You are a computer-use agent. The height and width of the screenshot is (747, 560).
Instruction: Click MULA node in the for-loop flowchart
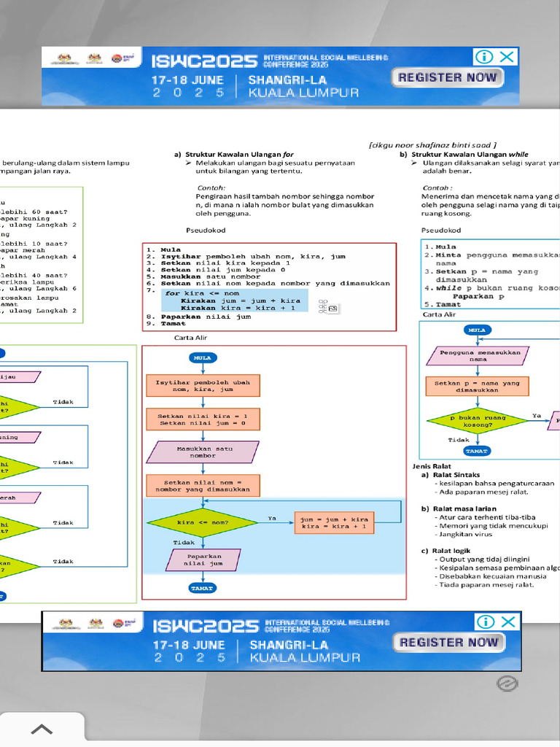(203, 357)
